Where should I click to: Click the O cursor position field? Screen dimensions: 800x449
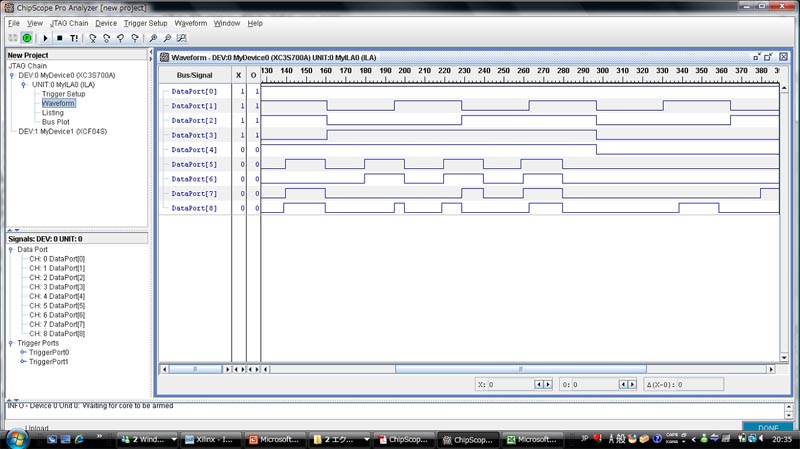(x=595, y=384)
